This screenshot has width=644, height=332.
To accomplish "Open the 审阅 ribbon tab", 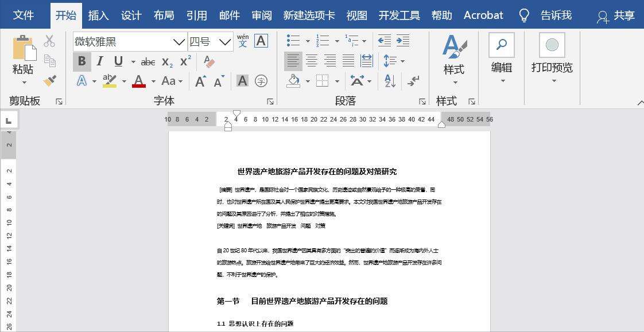I will pos(261,15).
